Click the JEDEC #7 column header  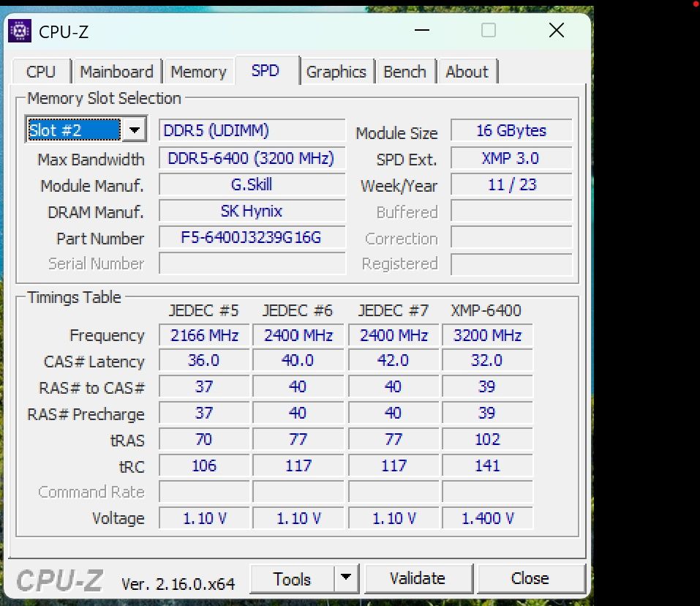pos(394,310)
